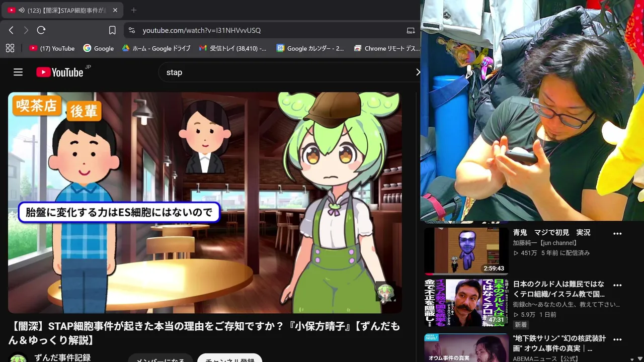Open 受信トレイ Gmail bookmark

[x=233, y=48]
